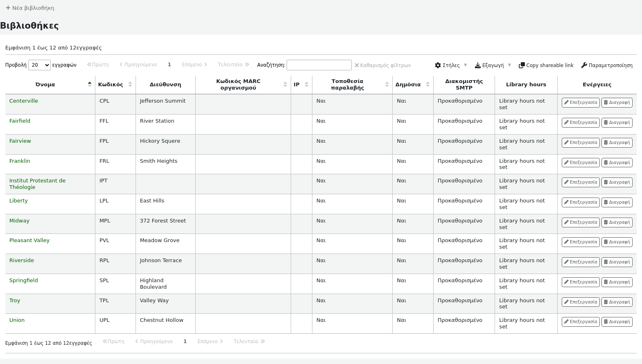Click the gear icon next to Στήλες
Viewport: 642px width, 364px height.
438,65
